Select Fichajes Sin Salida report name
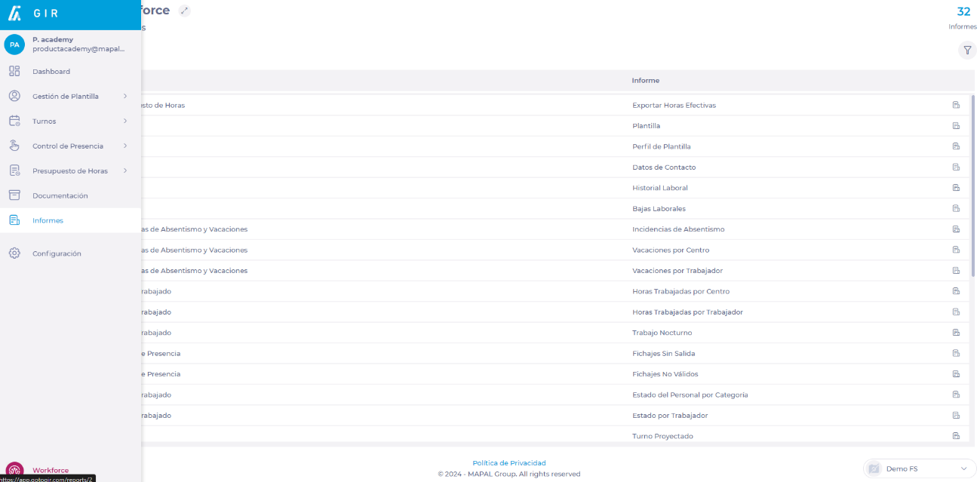The height and width of the screenshot is (482, 980). pyautogui.click(x=664, y=353)
